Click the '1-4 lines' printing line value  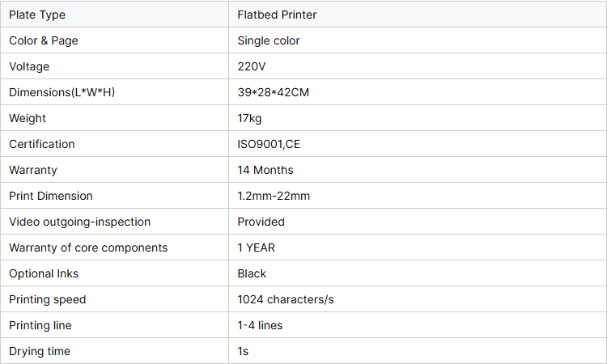260,325
